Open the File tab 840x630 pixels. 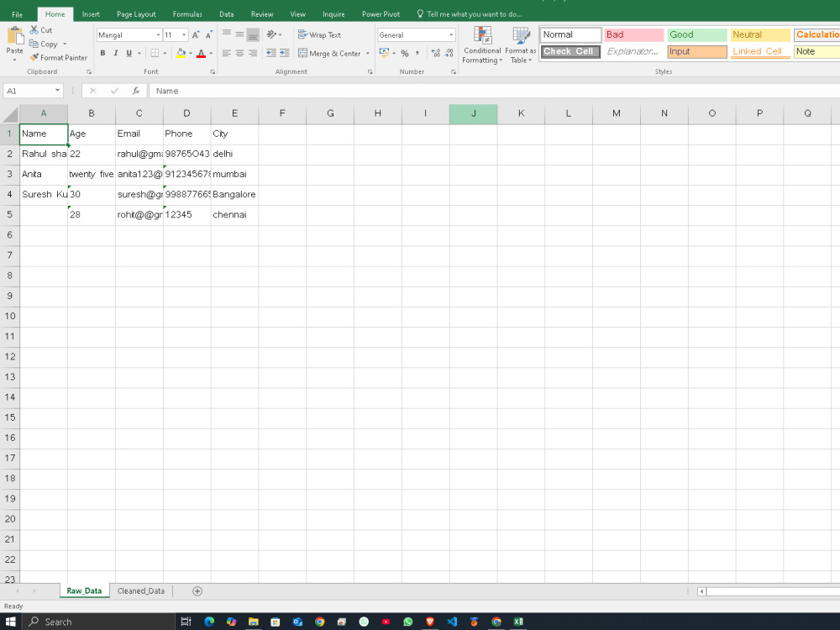(17, 14)
